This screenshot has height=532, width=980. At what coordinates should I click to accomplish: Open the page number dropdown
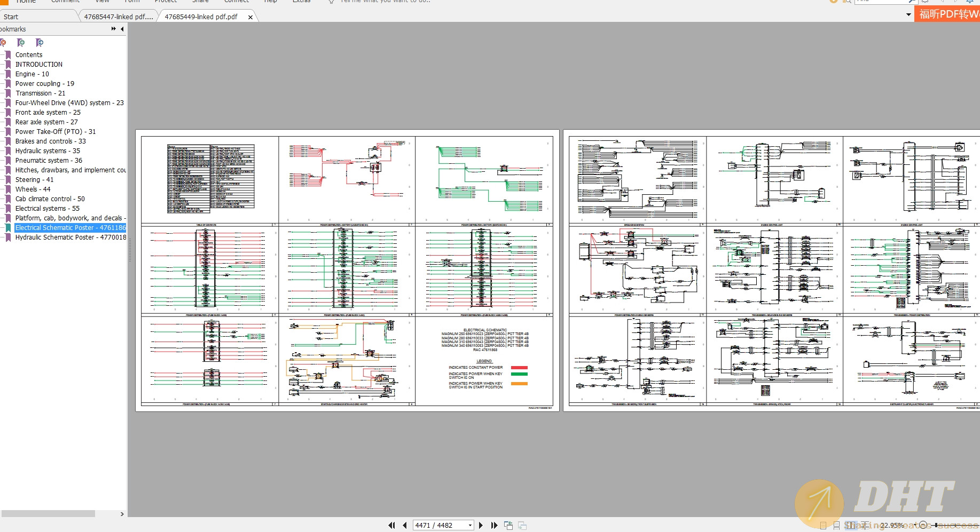pyautogui.click(x=470, y=526)
